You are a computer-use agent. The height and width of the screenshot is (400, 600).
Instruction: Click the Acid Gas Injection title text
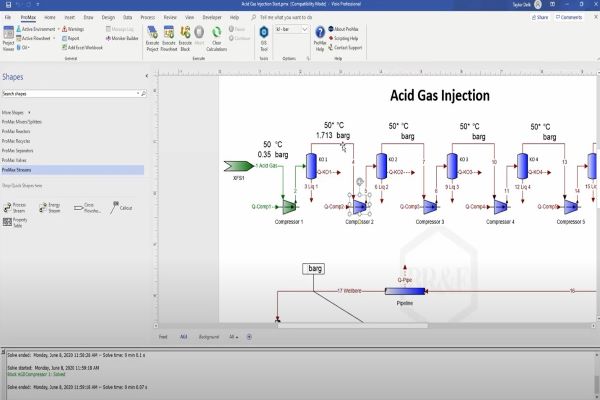(x=440, y=95)
